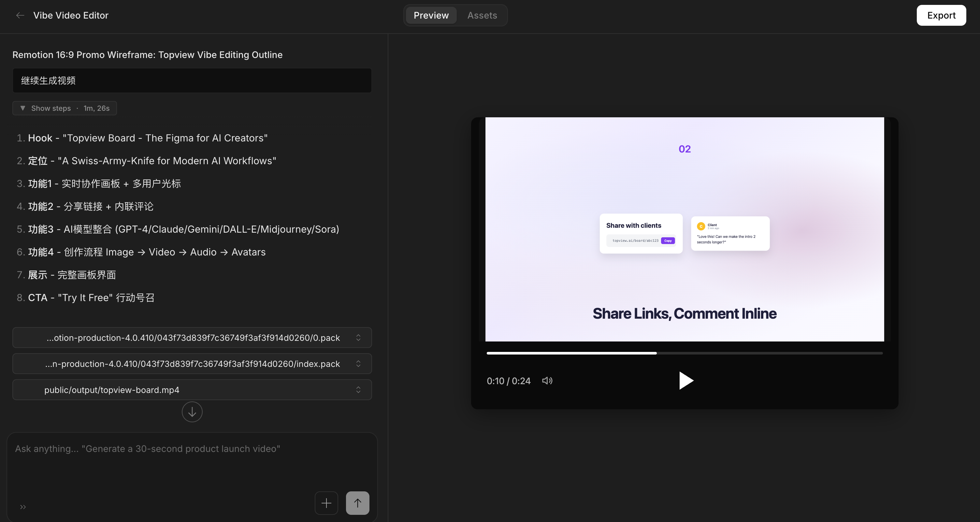
Task: Expand the topview-board.mp4 file chevron
Action: (358, 390)
